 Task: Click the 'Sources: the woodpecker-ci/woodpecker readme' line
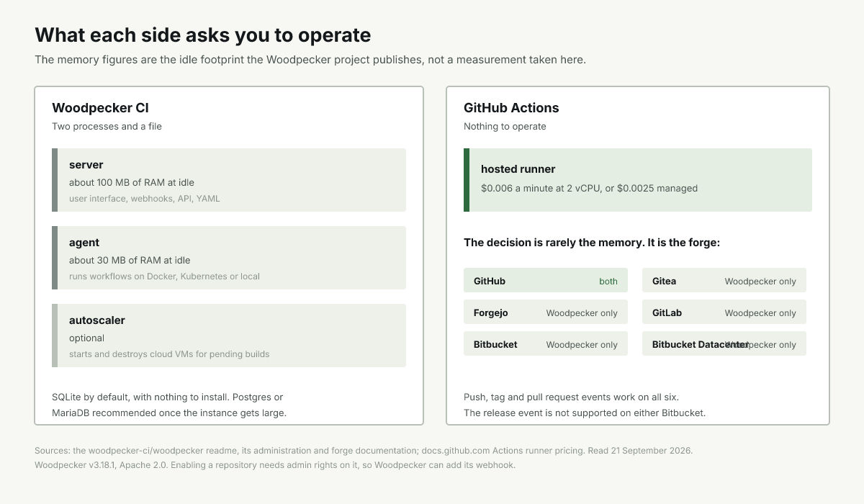[x=364, y=451]
